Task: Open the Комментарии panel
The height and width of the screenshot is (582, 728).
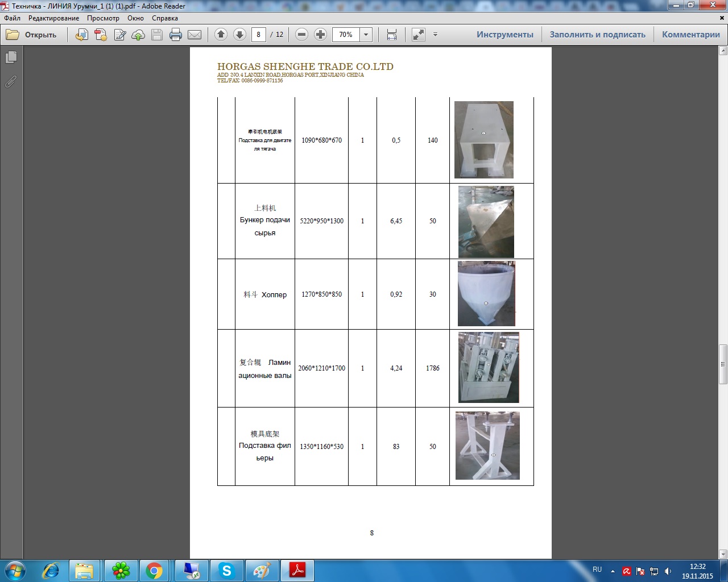Action: tap(691, 35)
